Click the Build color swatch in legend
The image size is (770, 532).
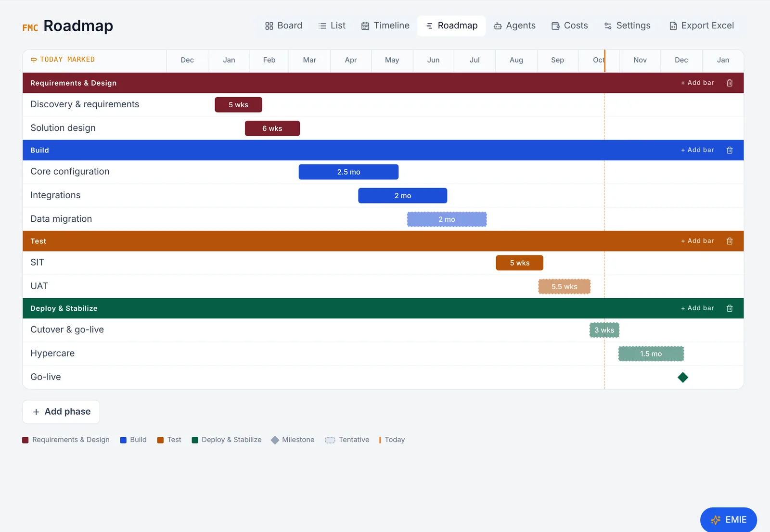click(x=123, y=440)
